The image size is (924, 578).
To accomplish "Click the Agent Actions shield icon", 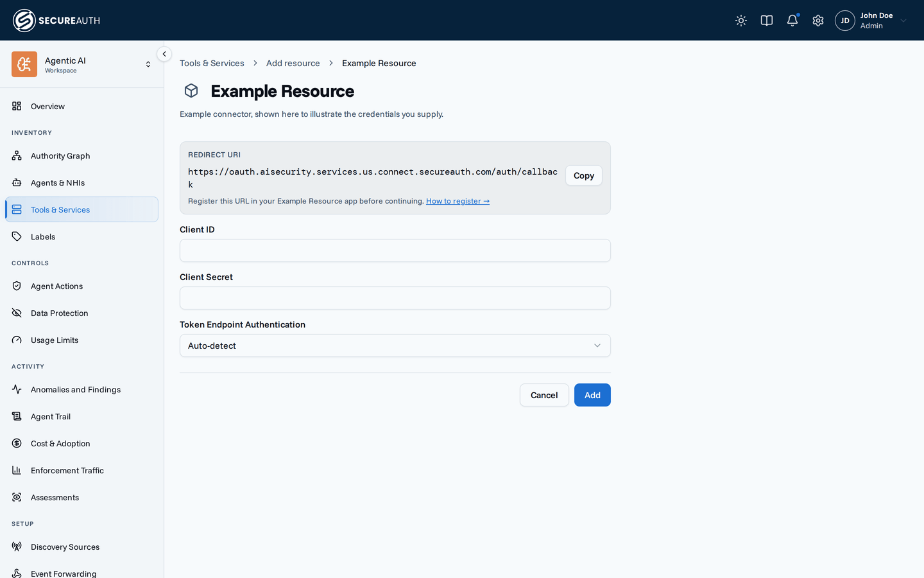I will (x=17, y=286).
